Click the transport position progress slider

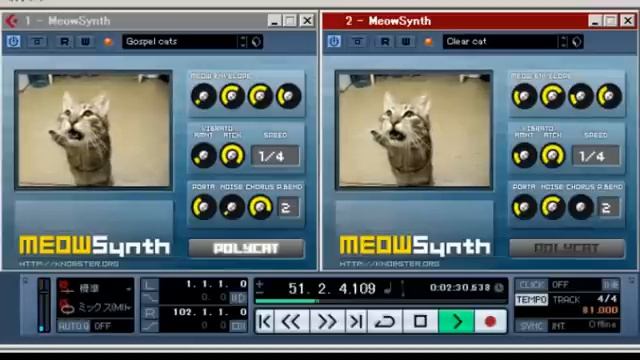pos(380,301)
